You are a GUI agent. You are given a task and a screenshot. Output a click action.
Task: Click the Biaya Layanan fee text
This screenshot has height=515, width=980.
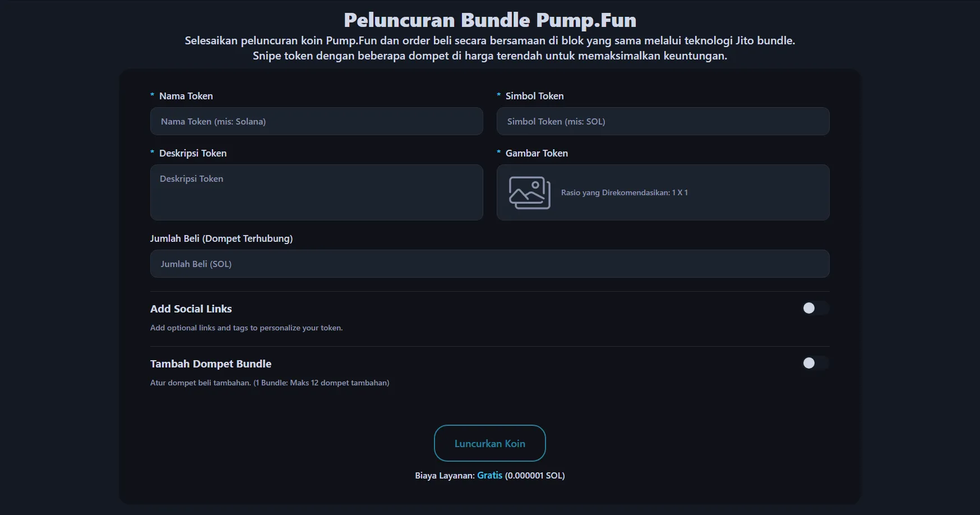(x=445, y=476)
